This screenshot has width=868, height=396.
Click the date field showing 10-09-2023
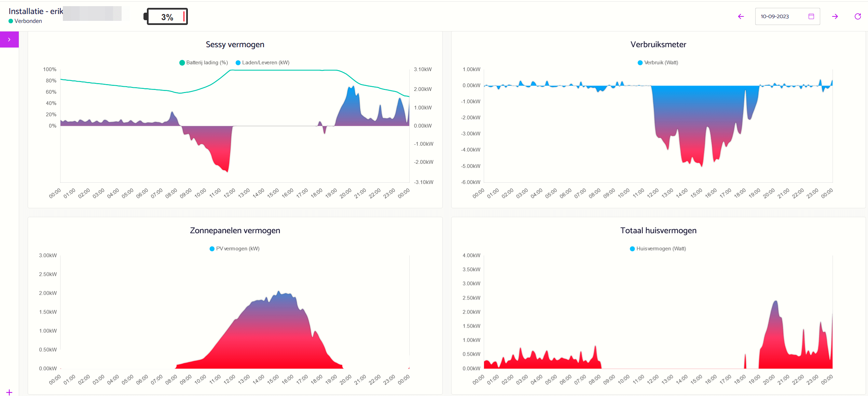775,16
